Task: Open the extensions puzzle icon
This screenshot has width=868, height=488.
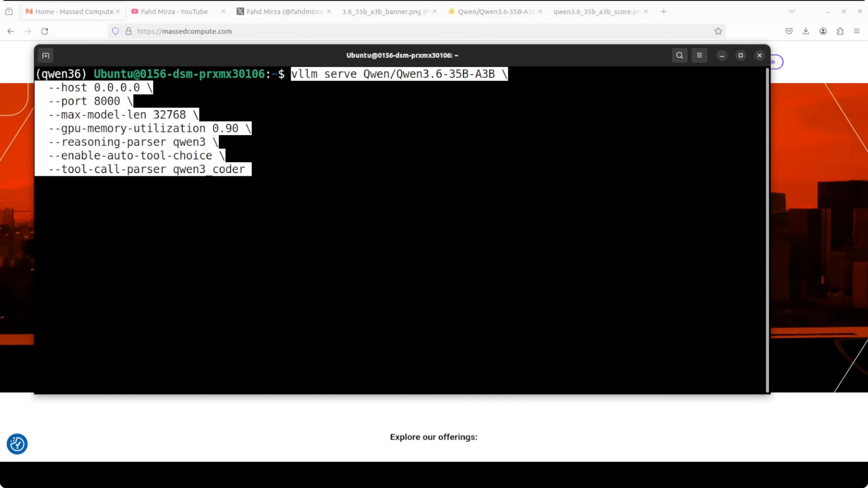Action: (x=840, y=31)
